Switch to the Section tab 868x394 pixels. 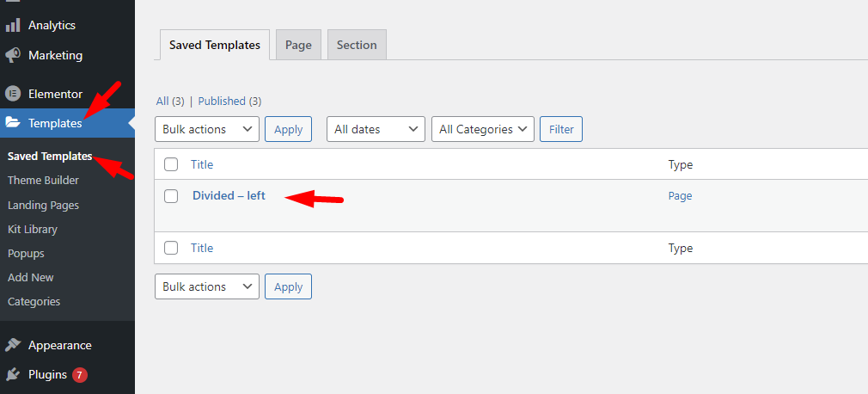pyautogui.click(x=357, y=45)
